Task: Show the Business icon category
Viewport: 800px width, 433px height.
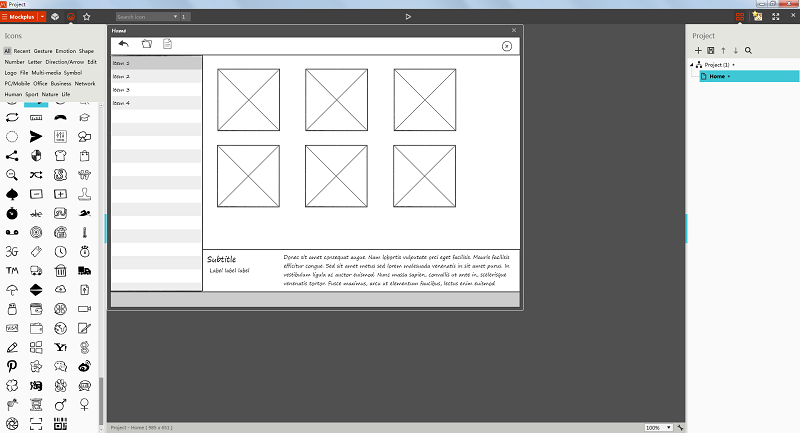Action: [x=61, y=83]
